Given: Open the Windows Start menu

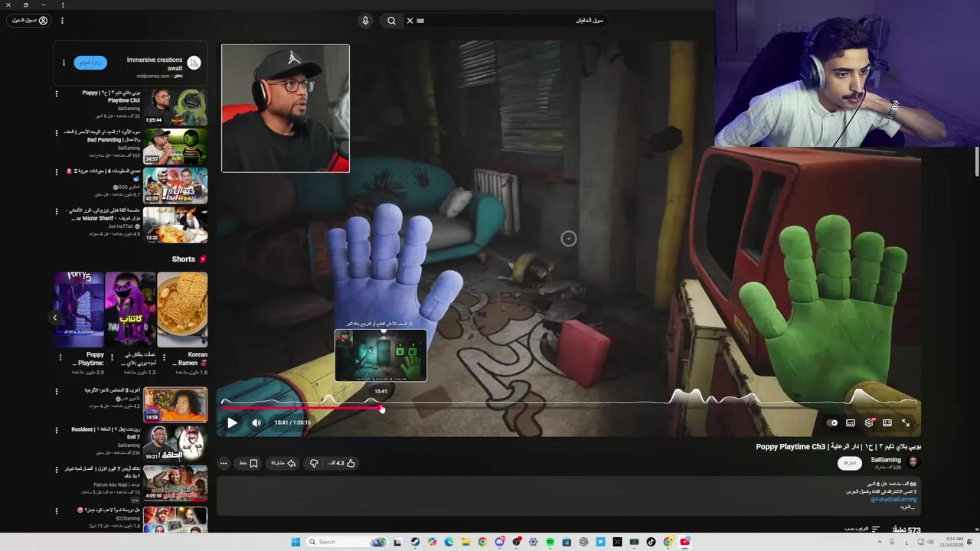Looking at the screenshot, I should [x=296, y=542].
